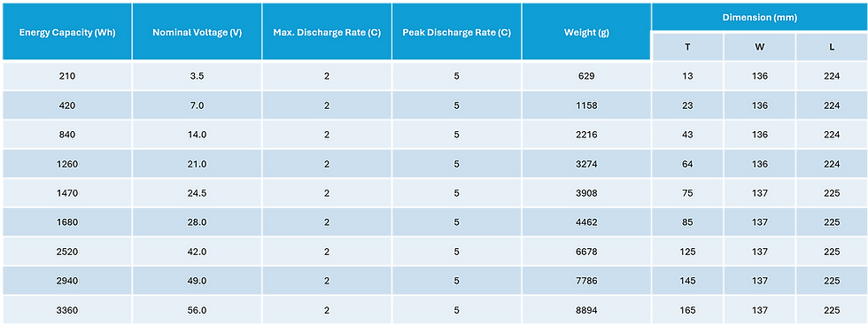Select the thickness value 85
Viewport: 868px width, 326px height.
pos(687,222)
